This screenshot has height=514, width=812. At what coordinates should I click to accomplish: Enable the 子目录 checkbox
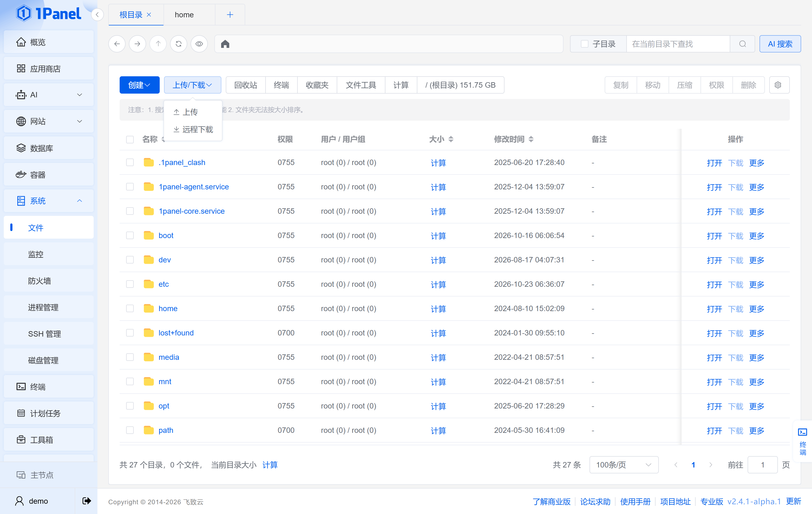pyautogui.click(x=584, y=44)
